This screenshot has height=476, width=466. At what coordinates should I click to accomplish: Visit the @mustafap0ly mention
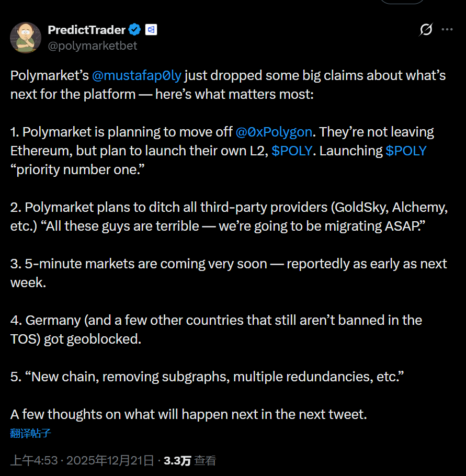[137, 75]
